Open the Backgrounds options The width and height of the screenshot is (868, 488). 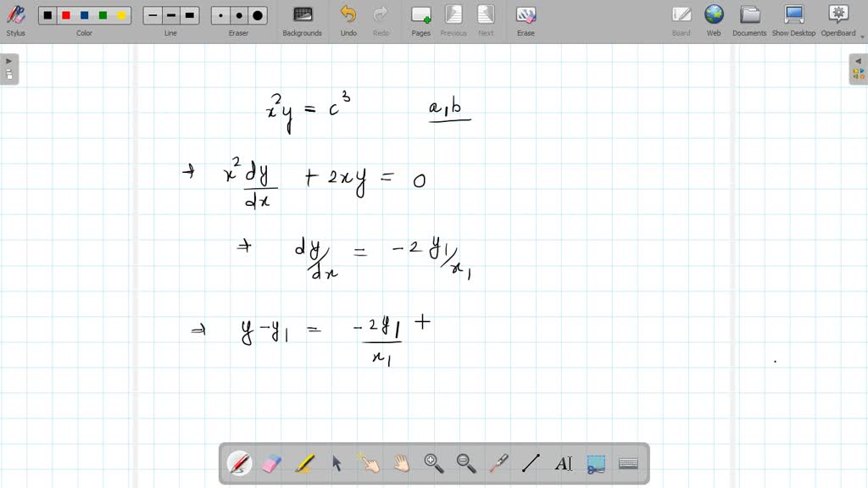click(x=303, y=20)
